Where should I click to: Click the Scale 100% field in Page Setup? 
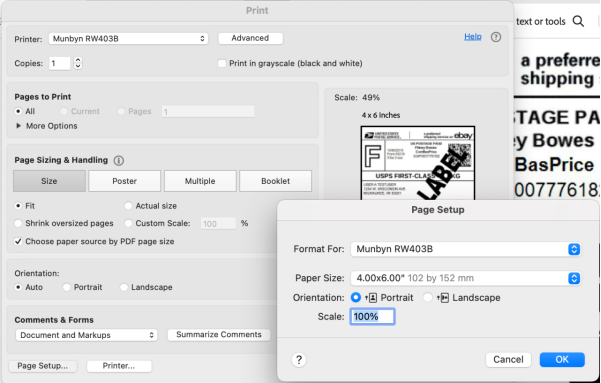pyautogui.click(x=372, y=317)
